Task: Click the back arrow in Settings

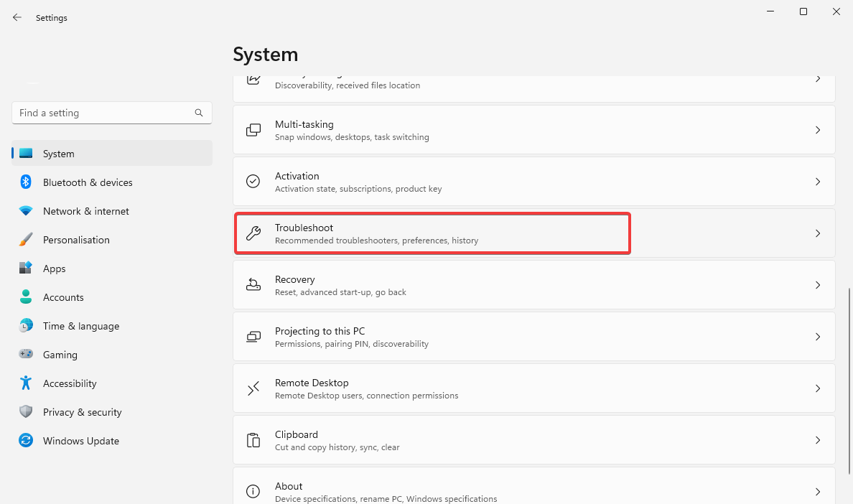Action: [x=17, y=17]
